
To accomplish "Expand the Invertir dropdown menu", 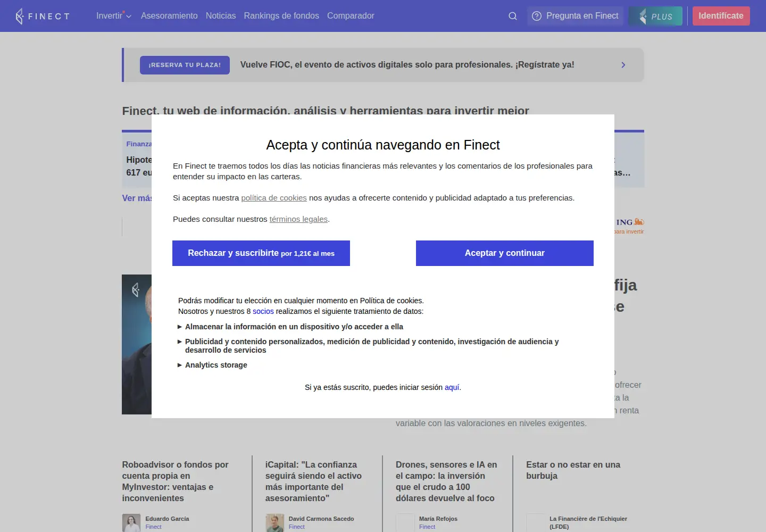I will pyautogui.click(x=113, y=16).
